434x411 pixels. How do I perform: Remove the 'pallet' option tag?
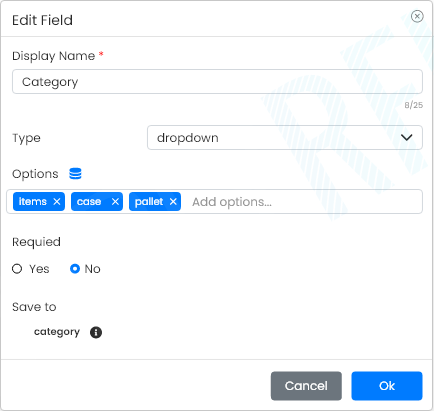coord(173,202)
